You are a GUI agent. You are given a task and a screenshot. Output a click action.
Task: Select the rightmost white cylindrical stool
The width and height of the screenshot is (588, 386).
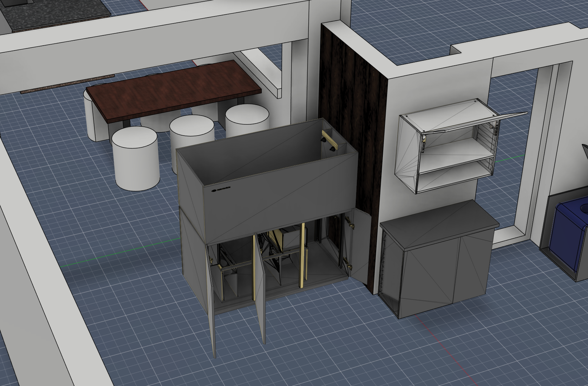click(x=247, y=119)
